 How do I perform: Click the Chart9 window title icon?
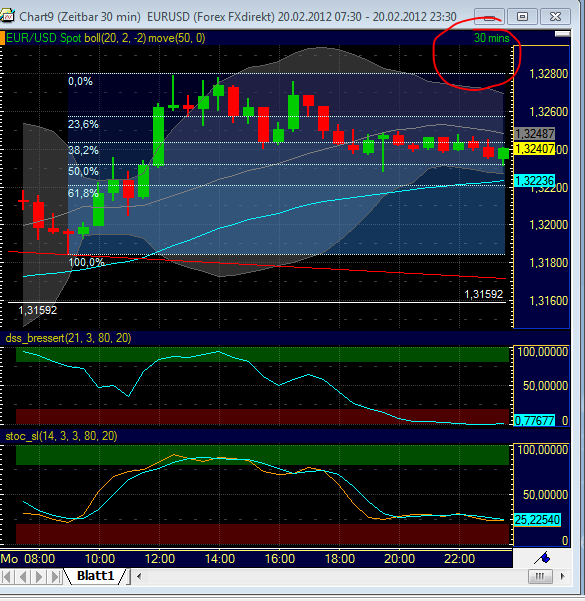[7, 16]
